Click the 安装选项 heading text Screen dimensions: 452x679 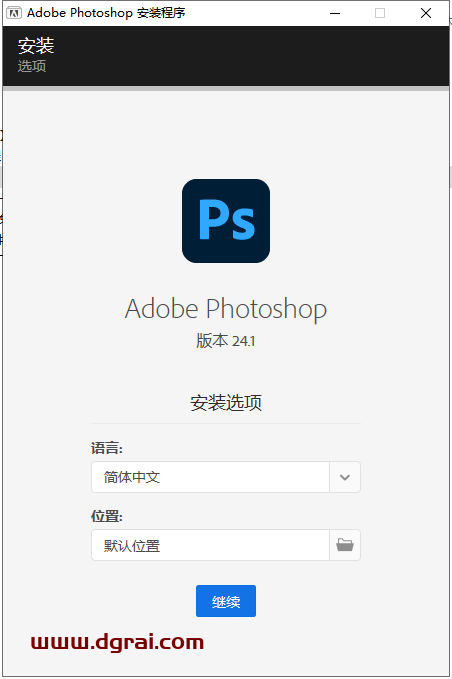coord(226,403)
